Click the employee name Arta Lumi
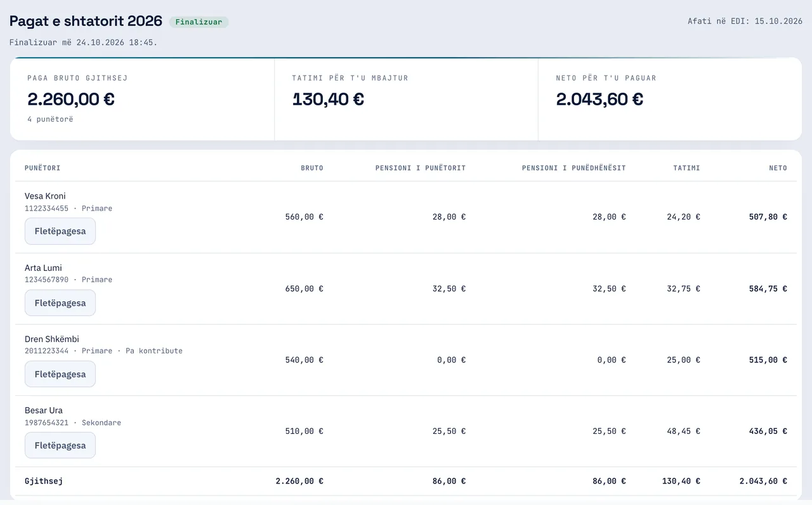Image resolution: width=812 pixels, height=505 pixels. (43, 268)
